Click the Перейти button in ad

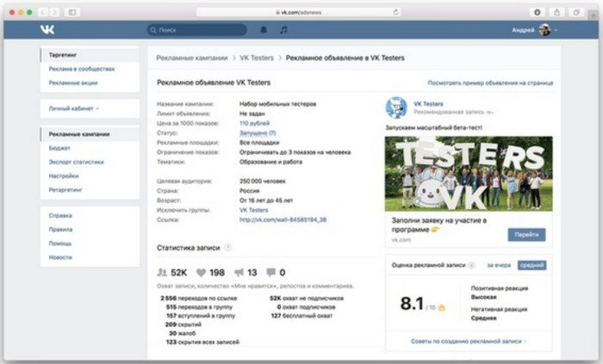pos(526,235)
